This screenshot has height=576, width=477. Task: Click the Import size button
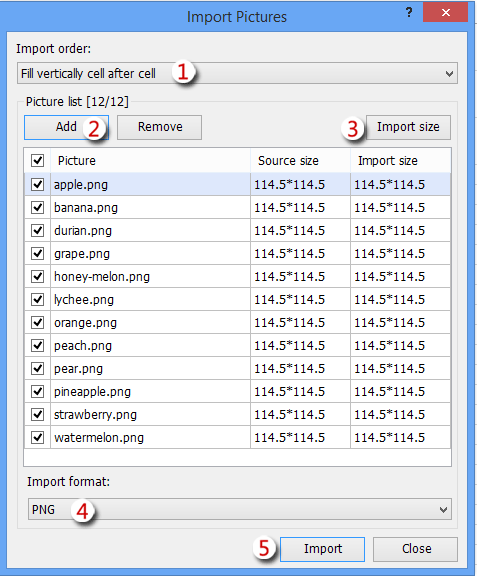[408, 127]
